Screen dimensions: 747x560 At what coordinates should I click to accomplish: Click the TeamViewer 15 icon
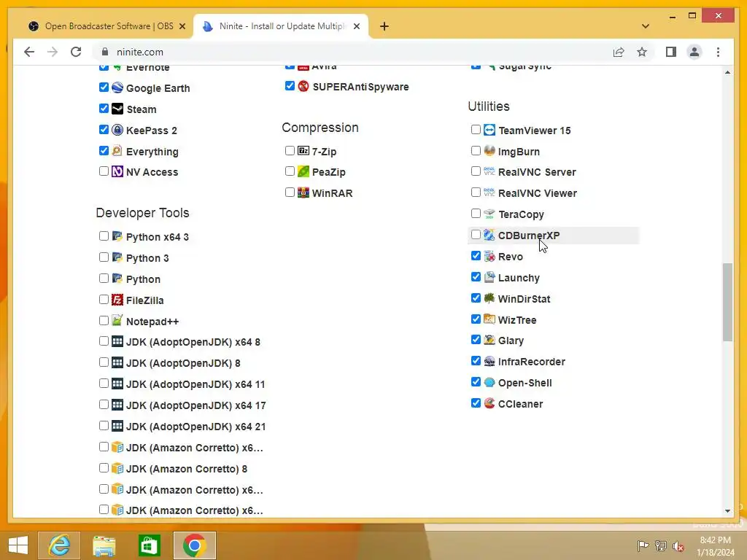[x=489, y=130]
